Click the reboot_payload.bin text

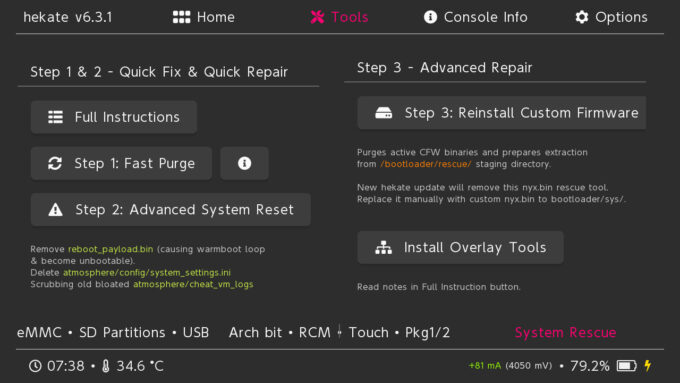coord(111,249)
